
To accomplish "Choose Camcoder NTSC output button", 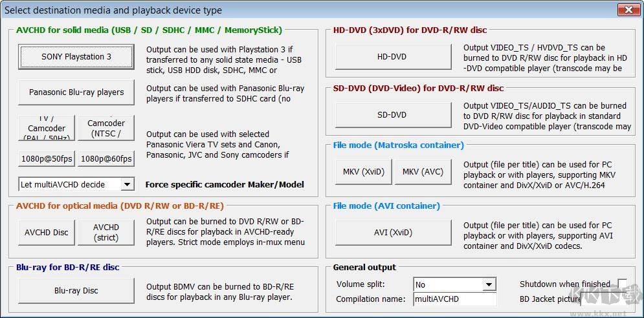I will 106,128.
